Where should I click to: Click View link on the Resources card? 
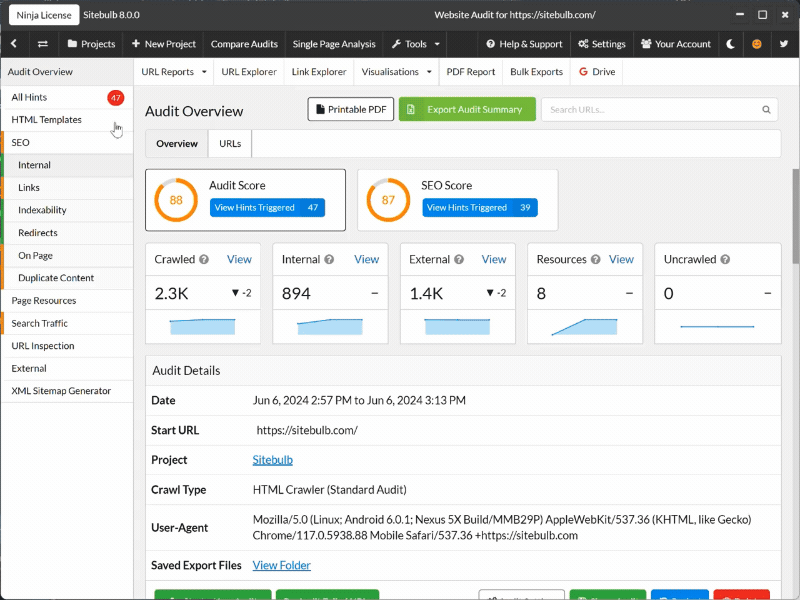pyautogui.click(x=621, y=259)
